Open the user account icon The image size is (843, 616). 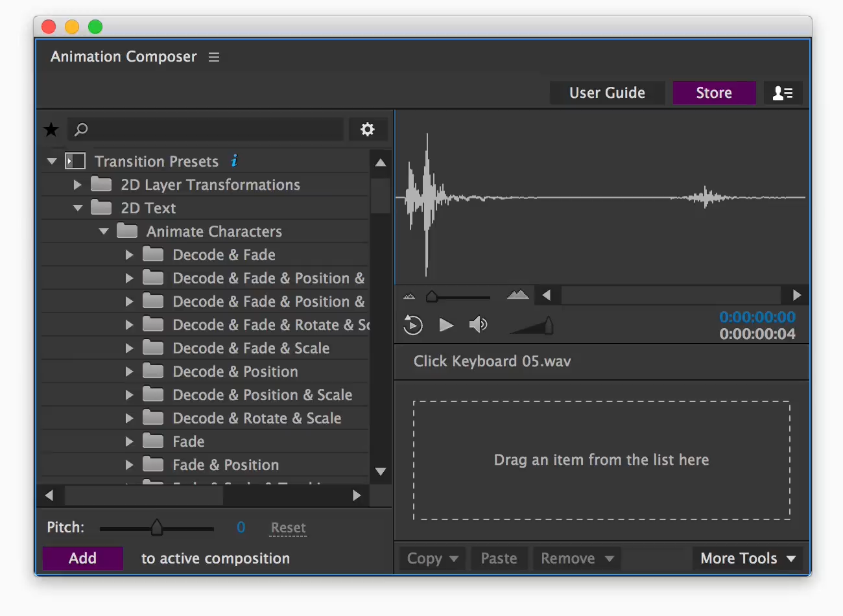coord(783,93)
